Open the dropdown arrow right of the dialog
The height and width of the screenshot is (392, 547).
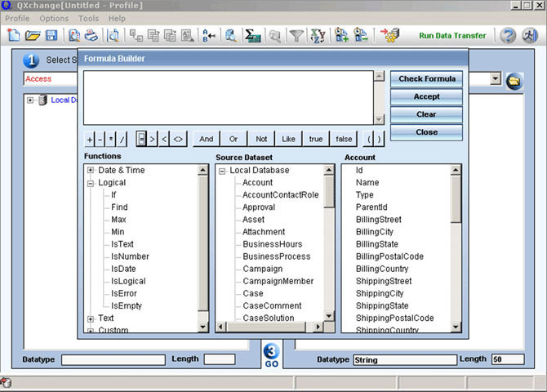click(496, 78)
